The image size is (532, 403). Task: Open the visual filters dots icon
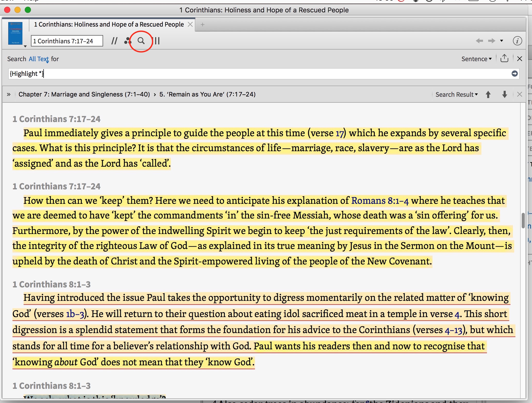pos(128,41)
